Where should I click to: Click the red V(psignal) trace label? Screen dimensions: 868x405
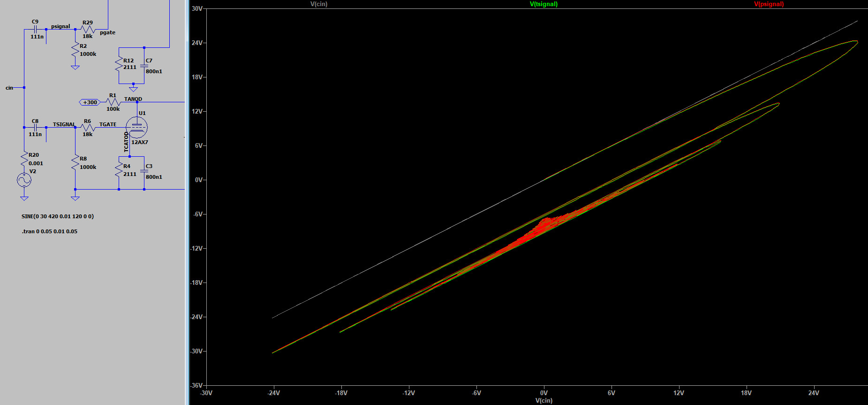(769, 4)
